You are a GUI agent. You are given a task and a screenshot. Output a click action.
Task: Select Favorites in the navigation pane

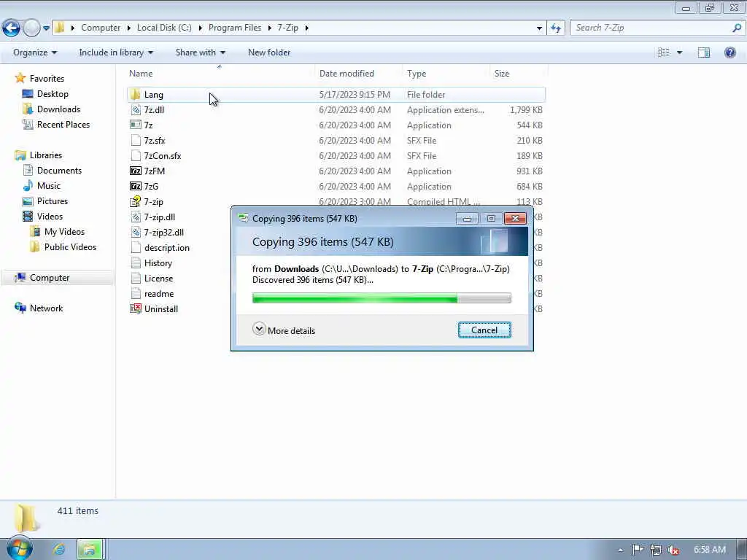coord(47,79)
